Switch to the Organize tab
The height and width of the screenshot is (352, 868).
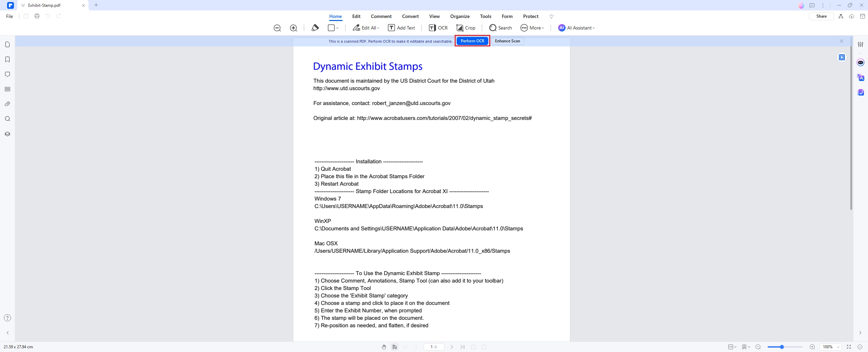point(460,16)
